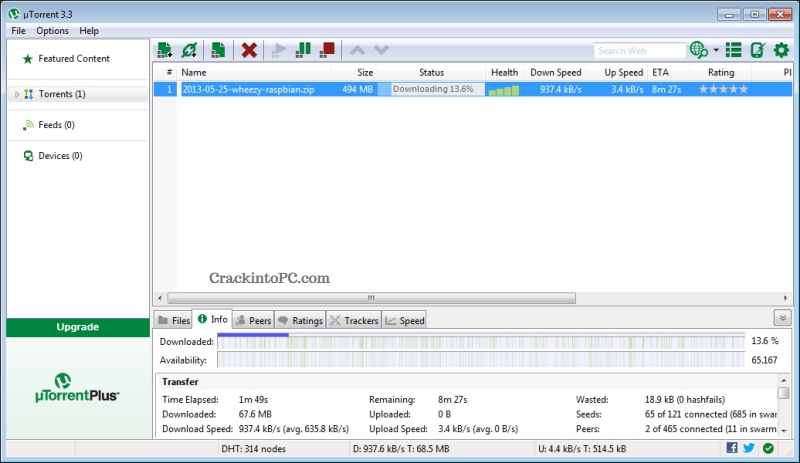This screenshot has height=463, width=800.
Task: Switch to the Files tab
Action: point(174,320)
